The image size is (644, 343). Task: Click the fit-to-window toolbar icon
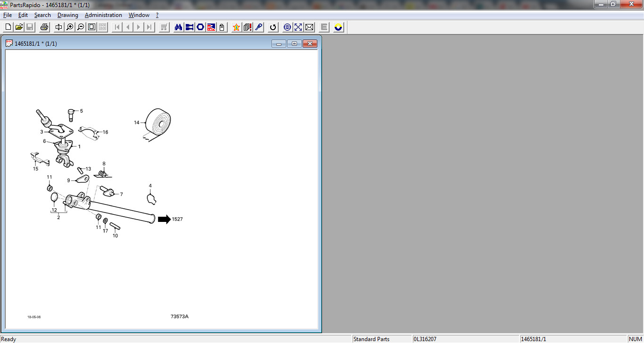[x=91, y=27]
